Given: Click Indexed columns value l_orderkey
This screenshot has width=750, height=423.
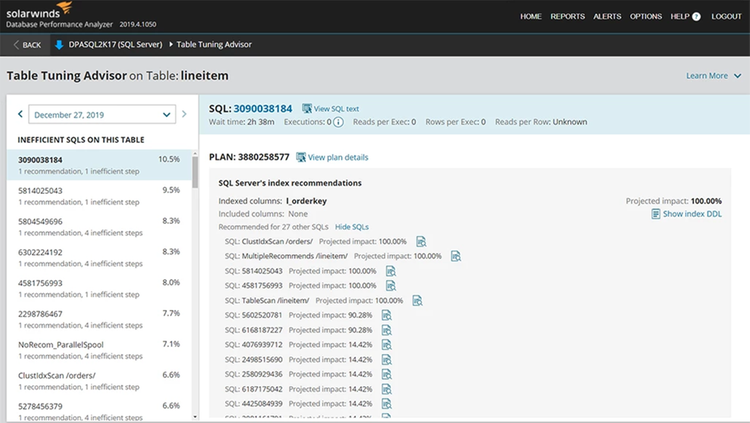Looking at the screenshot, I should point(306,201).
